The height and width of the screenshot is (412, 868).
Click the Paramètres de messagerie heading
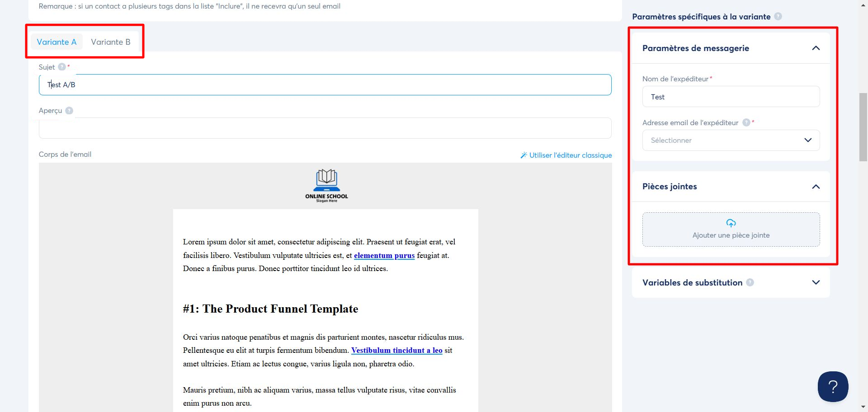(695, 48)
